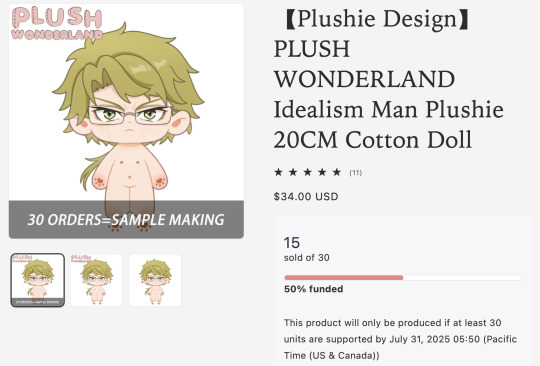Image resolution: width=540 pixels, height=366 pixels.
Task: Click the third rating star
Action: [308, 172]
